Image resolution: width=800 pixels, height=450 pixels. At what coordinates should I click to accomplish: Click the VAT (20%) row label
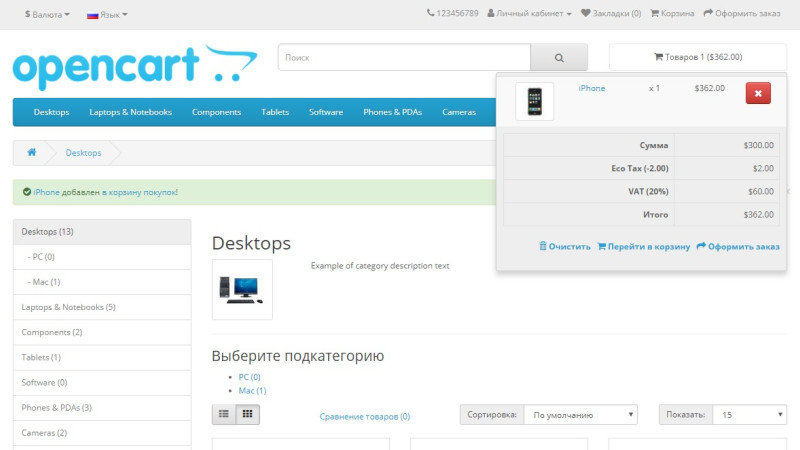[x=648, y=191]
